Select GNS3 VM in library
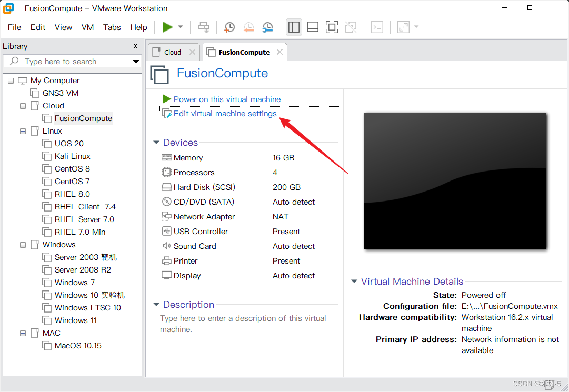The image size is (569, 392). point(60,93)
